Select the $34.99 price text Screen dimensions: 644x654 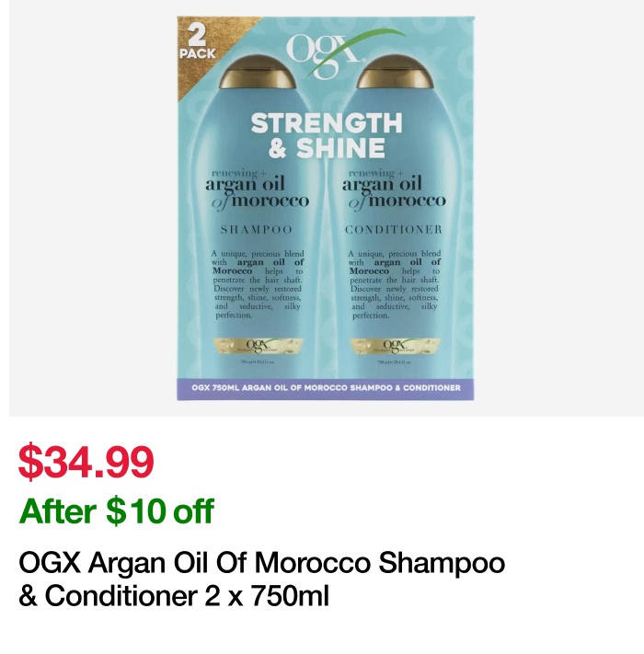[86, 462]
